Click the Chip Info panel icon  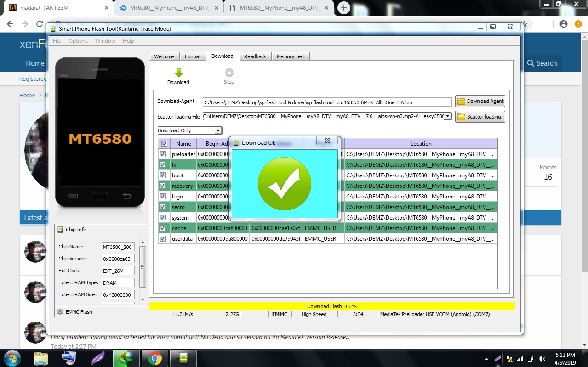[x=61, y=229]
